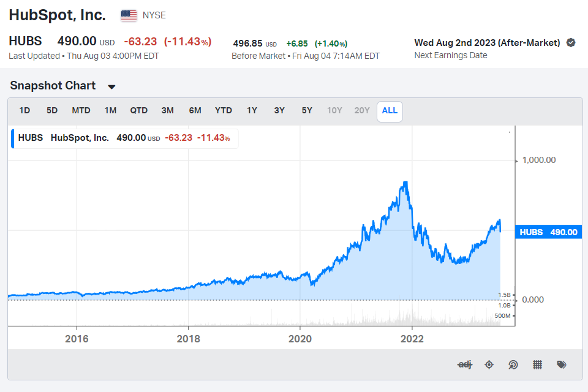This screenshot has width=588, height=392.
Task: Toggle the adj adjusted-price icon
Action: [465, 364]
